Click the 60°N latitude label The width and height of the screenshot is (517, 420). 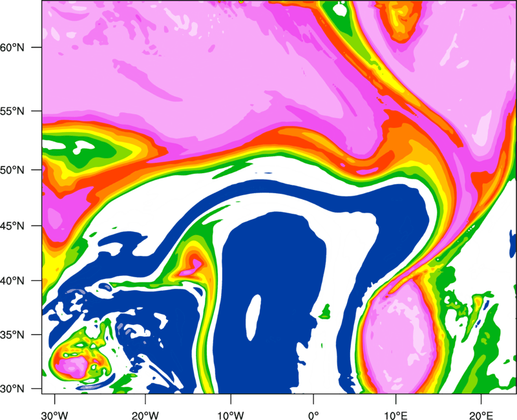coord(12,47)
